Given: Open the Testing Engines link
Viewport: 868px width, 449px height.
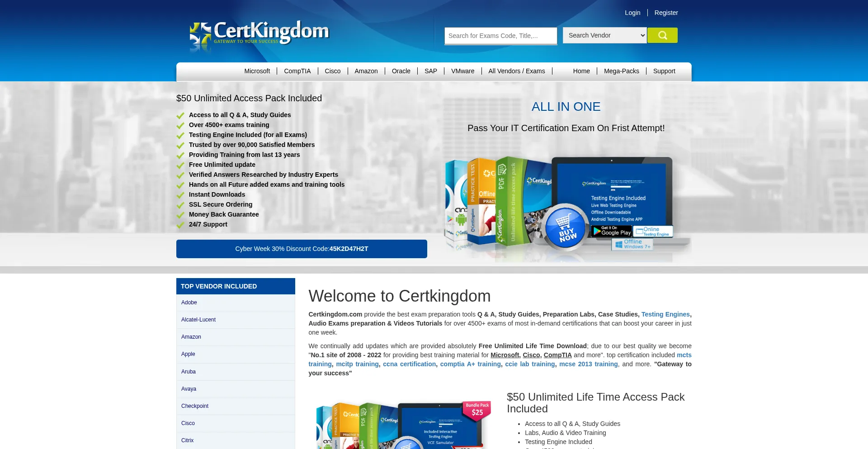Looking at the screenshot, I should (x=665, y=314).
